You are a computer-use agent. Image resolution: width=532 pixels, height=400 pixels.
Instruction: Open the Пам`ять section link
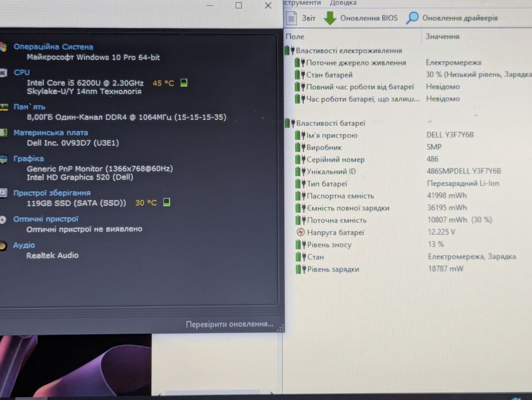tap(29, 107)
